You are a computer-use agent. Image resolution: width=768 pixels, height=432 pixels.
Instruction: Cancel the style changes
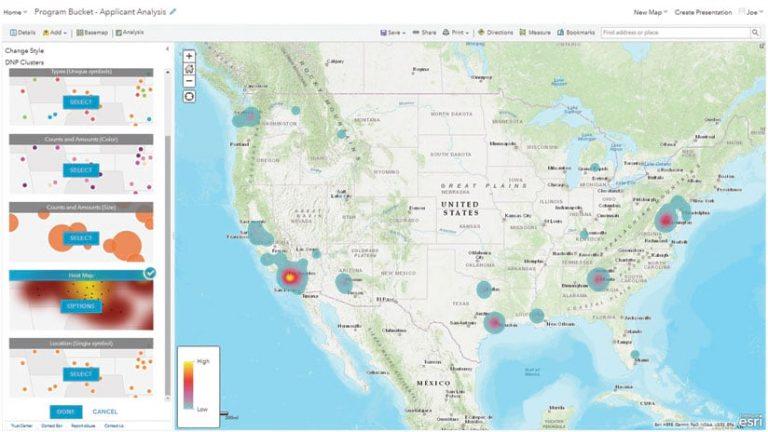pyautogui.click(x=105, y=411)
